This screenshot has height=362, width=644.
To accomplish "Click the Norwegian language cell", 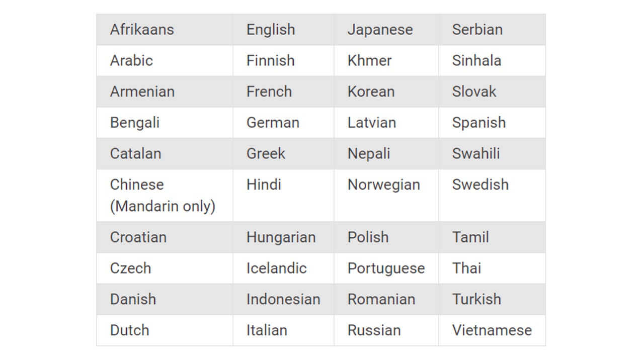I will coord(383,185).
